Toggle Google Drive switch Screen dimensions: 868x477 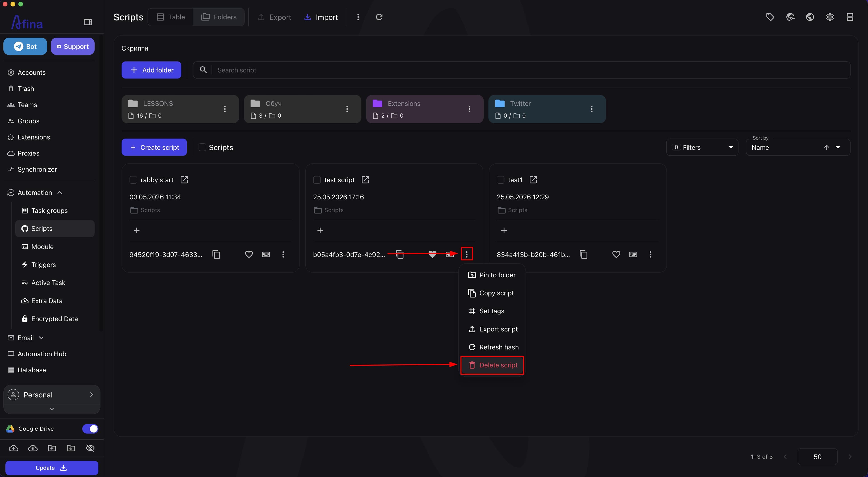tap(90, 428)
